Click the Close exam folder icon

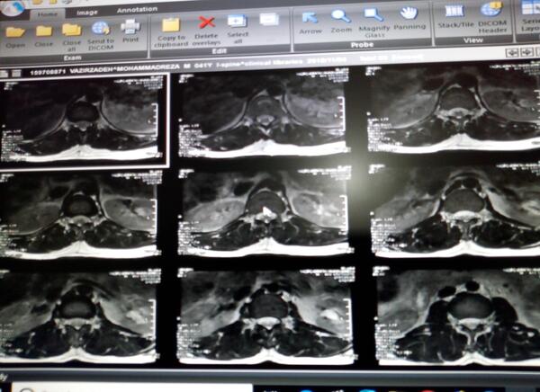[44, 31]
